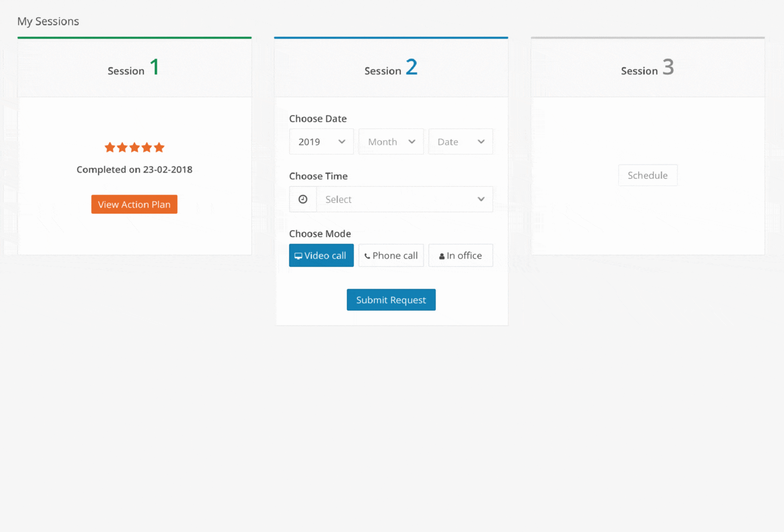
Task: Click the clock icon beside time selector
Action: coord(303,199)
